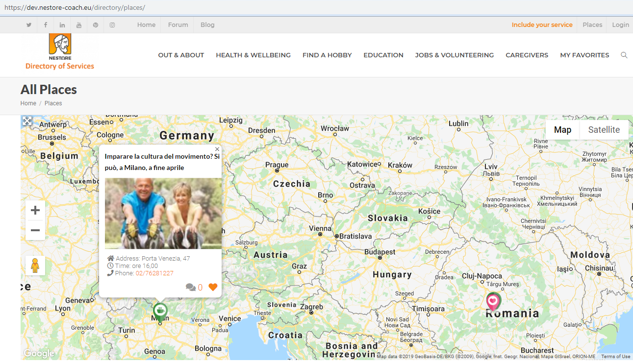Click the Places breadcrumb item
Image resolution: width=633 pixels, height=364 pixels.
53,103
